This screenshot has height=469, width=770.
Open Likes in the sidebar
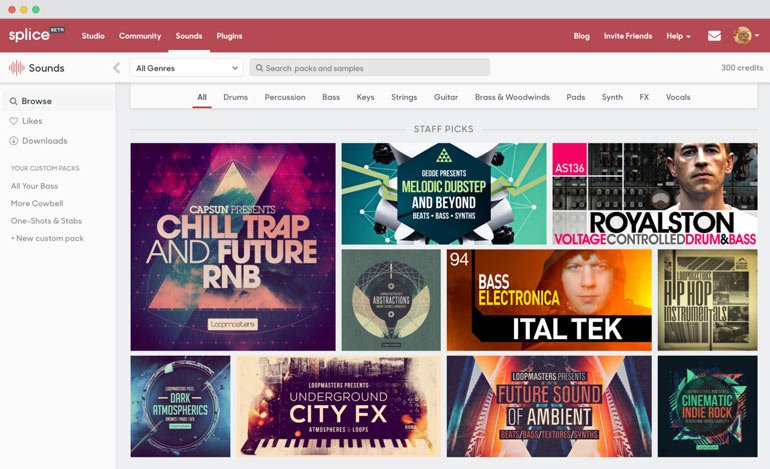(31, 121)
